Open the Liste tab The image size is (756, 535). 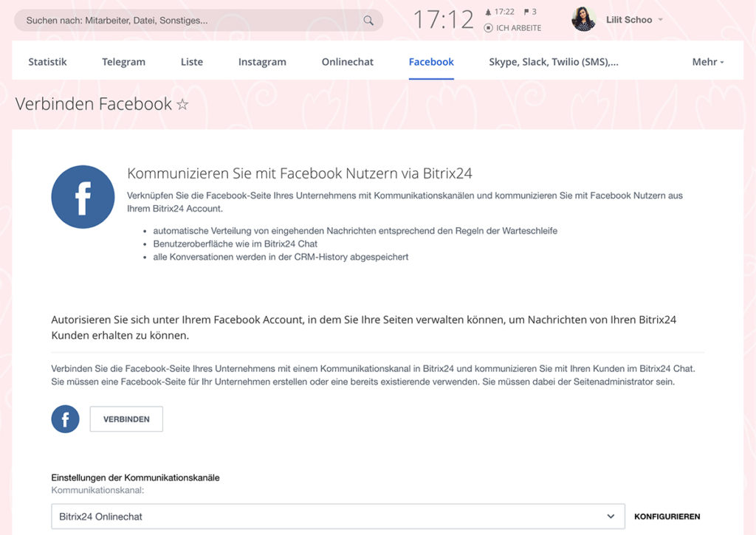(x=192, y=62)
